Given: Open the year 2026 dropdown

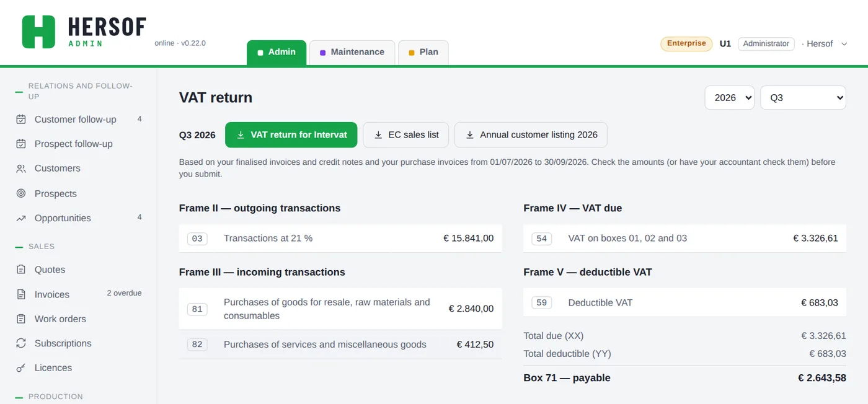Looking at the screenshot, I should 730,98.
